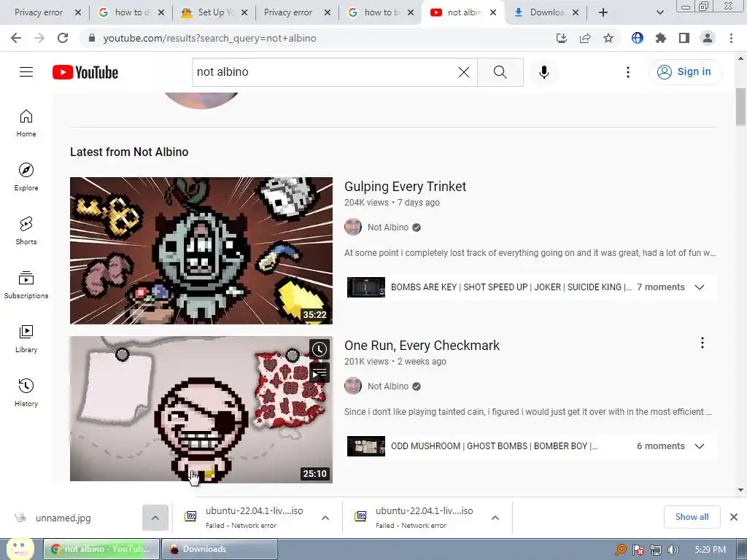Screen dimensions: 747x560
Task: Add One Run video to queue
Action: point(320,373)
